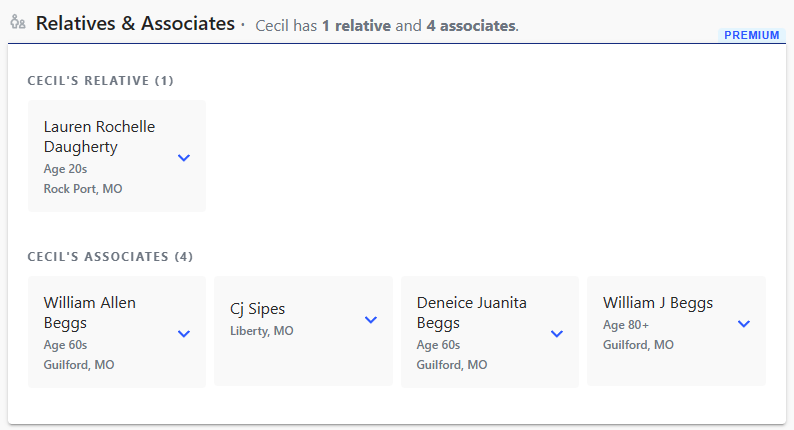This screenshot has height=430, width=794.
Task: Click the '4 associates' summary text
Action: (471, 26)
